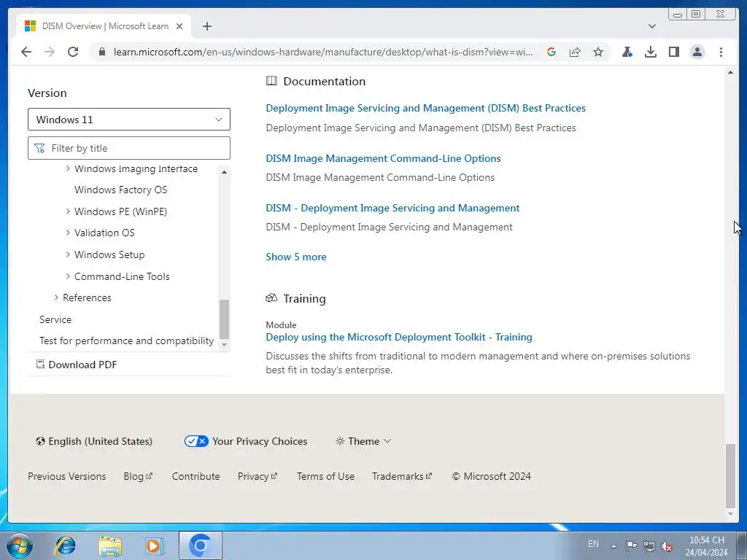This screenshot has height=560, width=747.
Task: Click the muted volume tray icon
Action: point(667,545)
